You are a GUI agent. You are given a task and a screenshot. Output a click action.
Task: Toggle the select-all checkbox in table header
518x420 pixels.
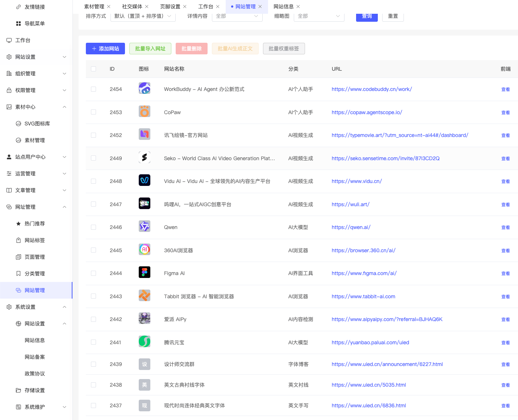[93, 69]
